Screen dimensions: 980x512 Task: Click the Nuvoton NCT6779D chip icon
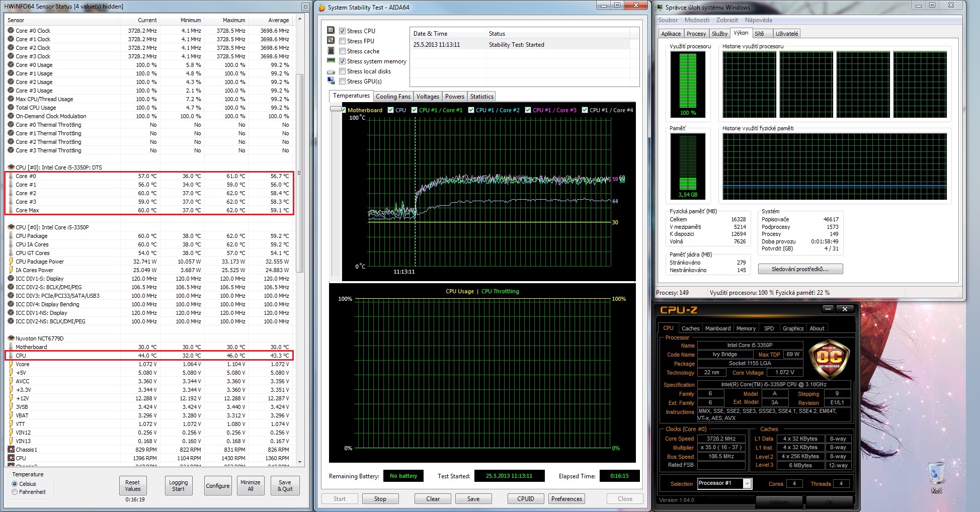click(x=11, y=338)
